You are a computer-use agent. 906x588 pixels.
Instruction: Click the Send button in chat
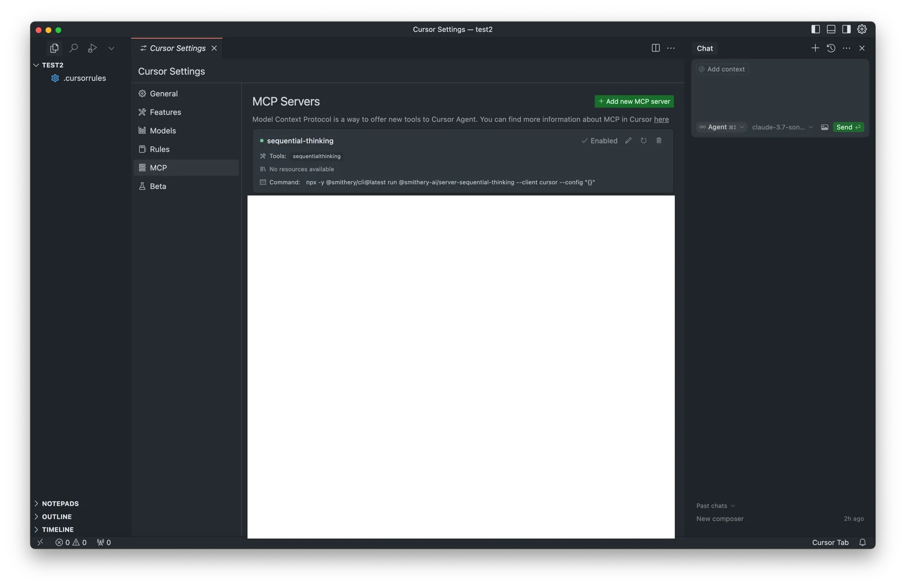[x=848, y=127]
